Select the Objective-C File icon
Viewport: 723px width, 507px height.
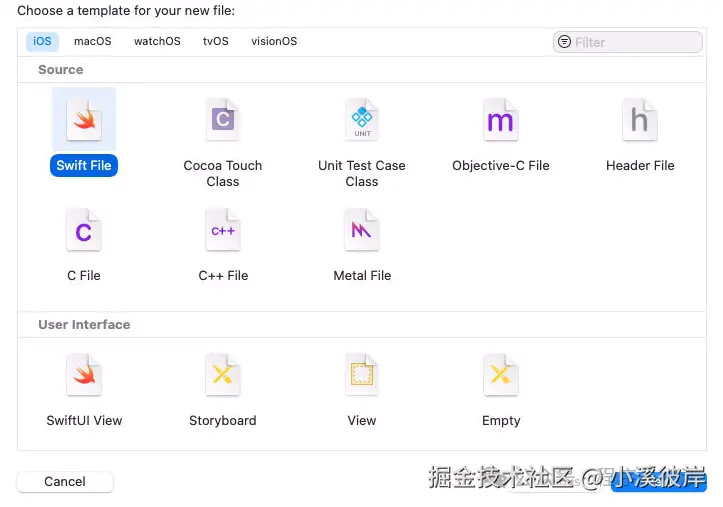pyautogui.click(x=501, y=120)
